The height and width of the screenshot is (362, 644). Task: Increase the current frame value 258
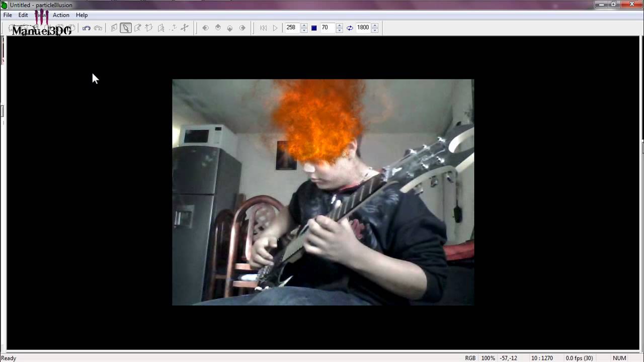tap(304, 25)
